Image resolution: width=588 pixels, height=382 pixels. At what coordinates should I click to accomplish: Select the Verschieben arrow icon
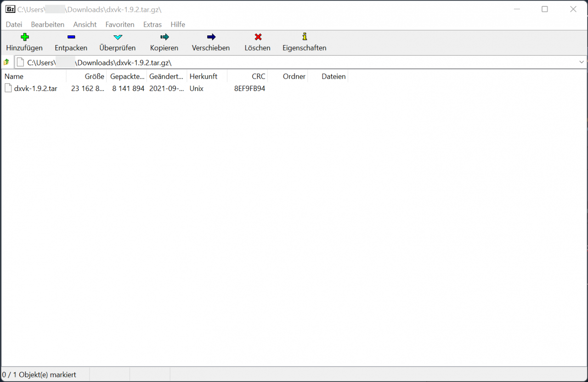(x=211, y=37)
